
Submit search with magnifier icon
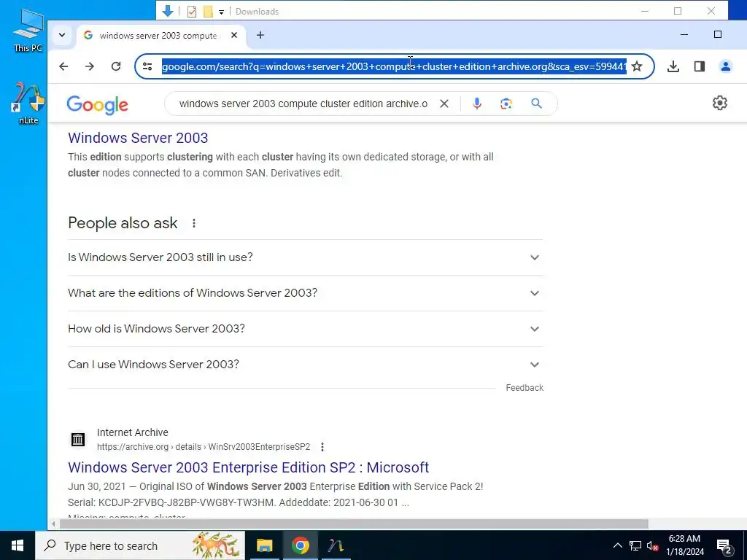pyautogui.click(x=536, y=104)
